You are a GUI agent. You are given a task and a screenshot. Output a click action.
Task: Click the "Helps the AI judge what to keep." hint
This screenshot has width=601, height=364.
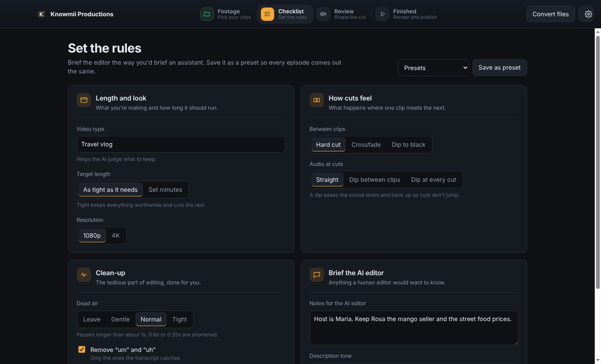[x=116, y=159]
